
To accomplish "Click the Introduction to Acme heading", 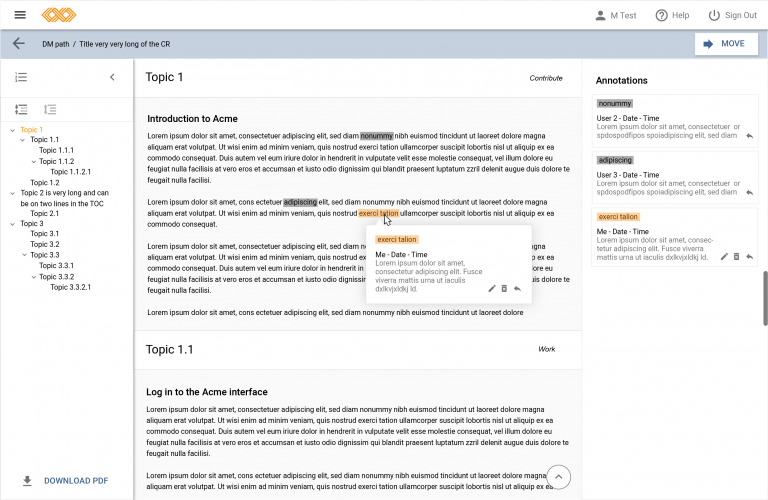I will pyautogui.click(x=192, y=119).
